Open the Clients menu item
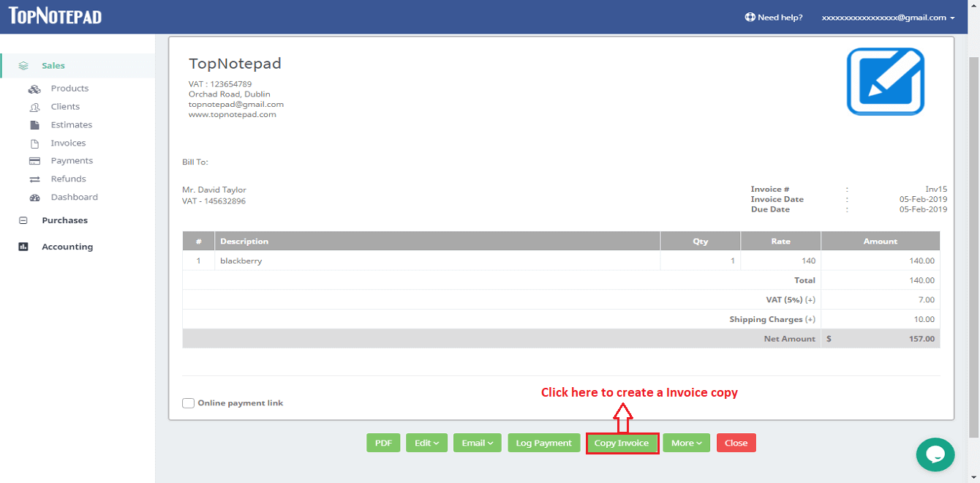This screenshot has width=980, height=483. coord(65,107)
